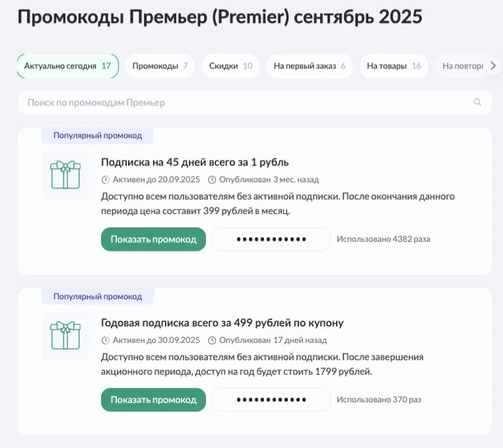Click the search magnifier icon
The height and width of the screenshot is (448, 503).
pyautogui.click(x=477, y=102)
